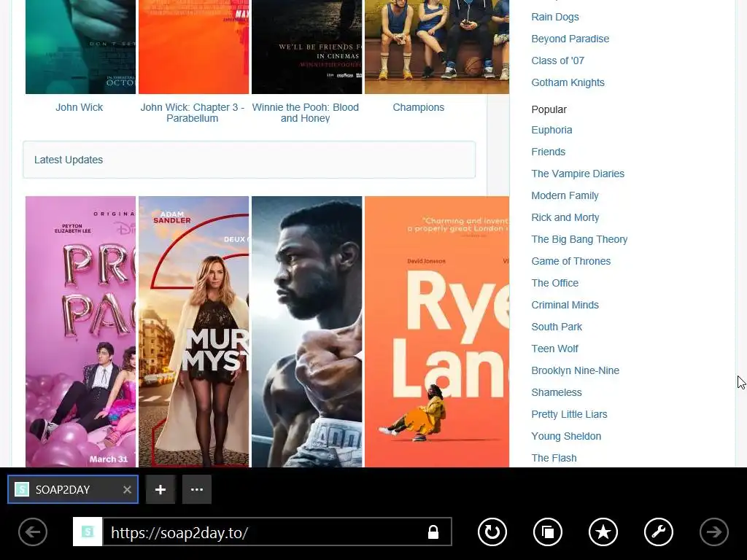This screenshot has width=747, height=560.
Task: Open tab options ellipsis menu
Action: click(197, 489)
